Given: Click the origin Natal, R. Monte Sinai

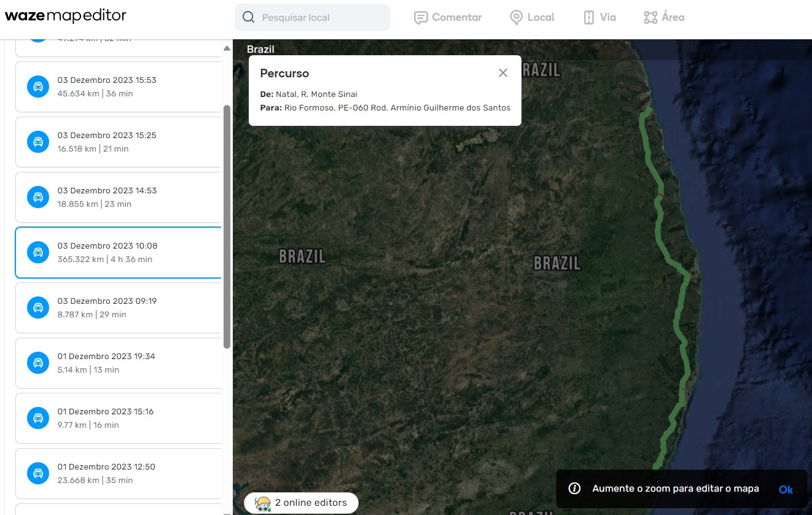Looking at the screenshot, I should (316, 94).
